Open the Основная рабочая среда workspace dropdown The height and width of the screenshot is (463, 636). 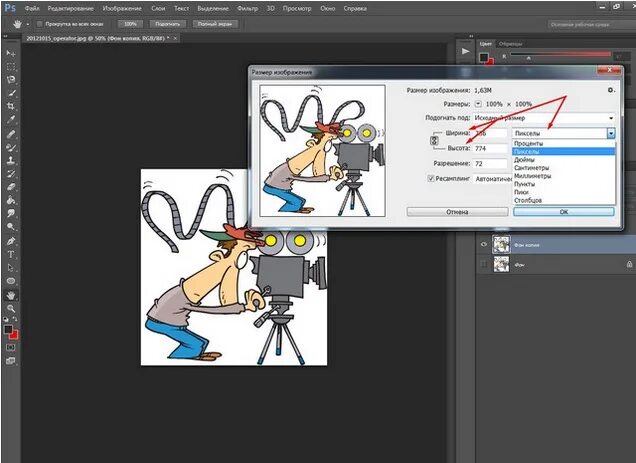[590, 24]
